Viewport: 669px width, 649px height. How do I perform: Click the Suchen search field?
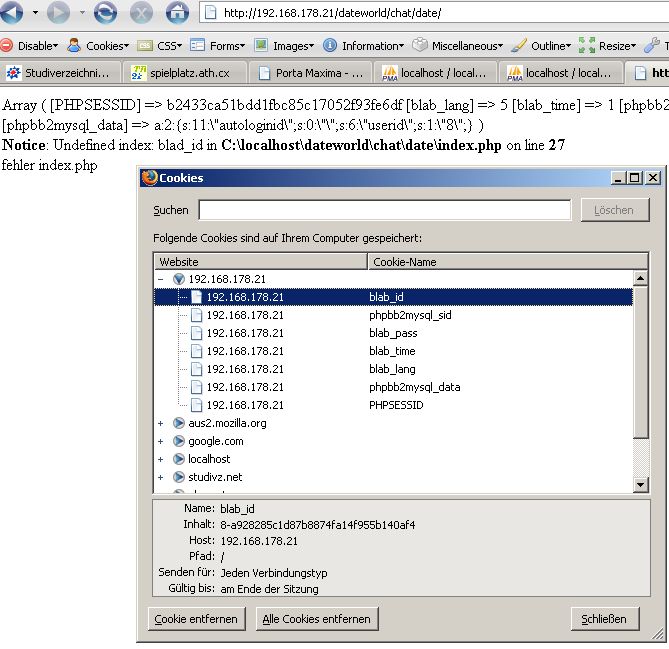(x=384, y=210)
